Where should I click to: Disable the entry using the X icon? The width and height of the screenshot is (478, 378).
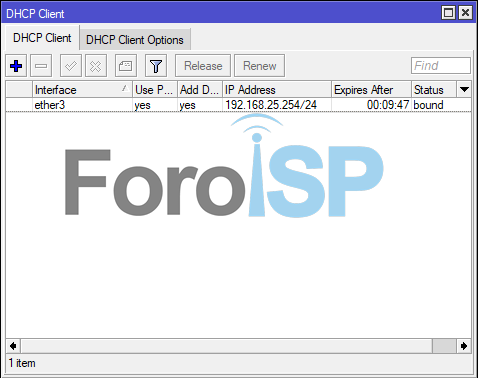pyautogui.click(x=96, y=66)
